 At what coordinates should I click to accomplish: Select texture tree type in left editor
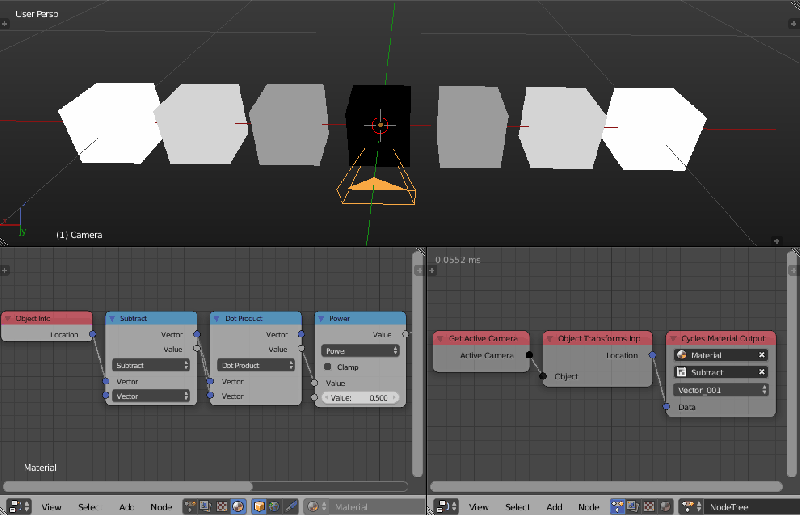(x=222, y=506)
